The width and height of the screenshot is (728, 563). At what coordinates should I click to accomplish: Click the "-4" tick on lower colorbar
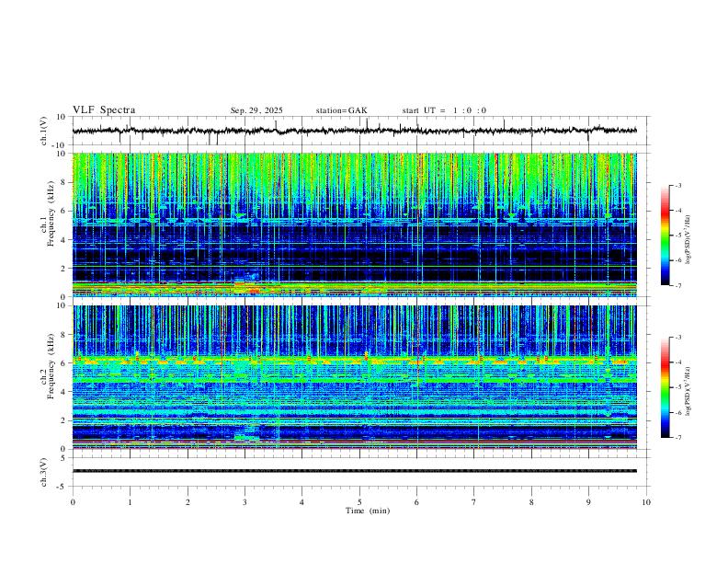coord(678,362)
